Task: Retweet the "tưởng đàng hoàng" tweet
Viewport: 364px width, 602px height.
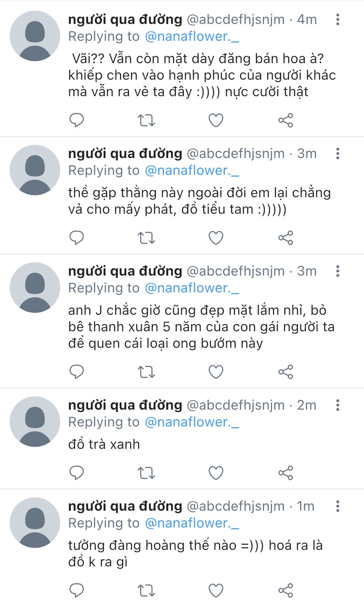Action: pos(146,590)
